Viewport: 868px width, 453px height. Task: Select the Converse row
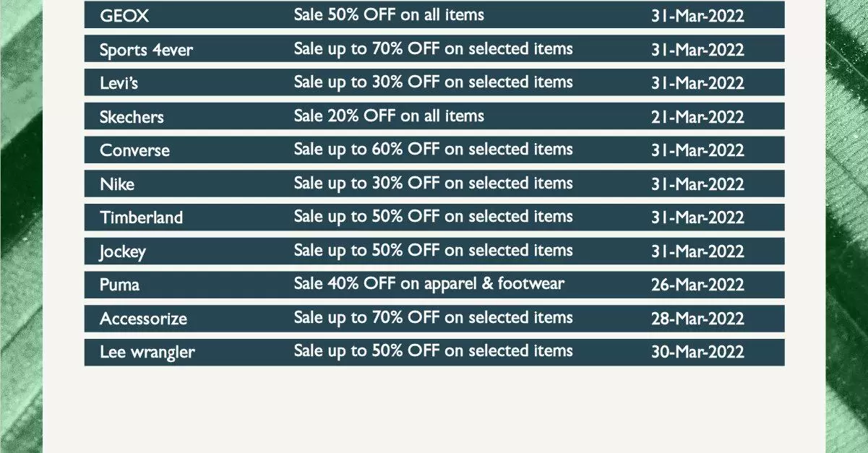434,150
